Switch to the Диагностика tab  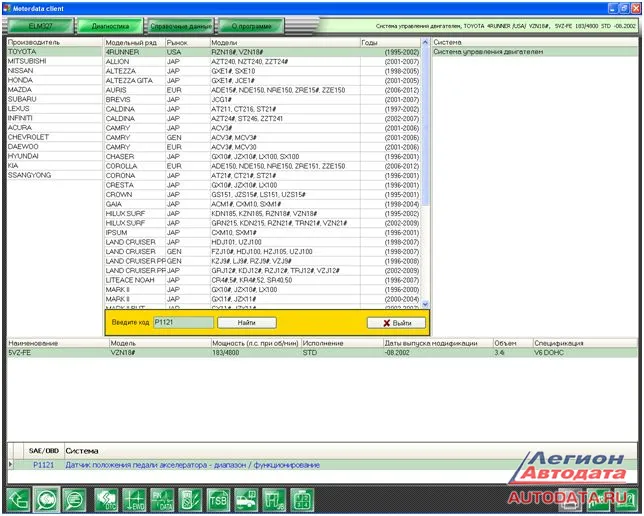coord(110,26)
